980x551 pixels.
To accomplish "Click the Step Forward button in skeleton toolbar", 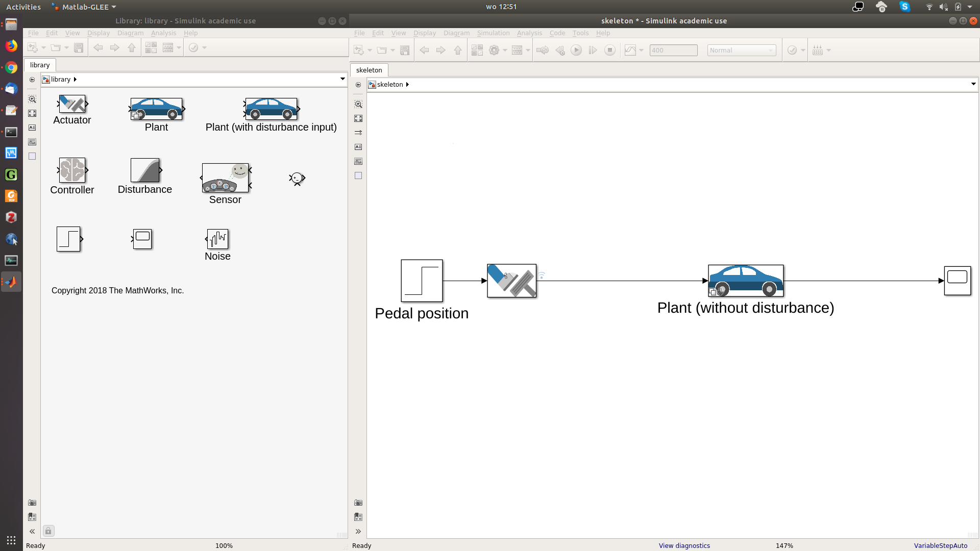I will (x=593, y=50).
